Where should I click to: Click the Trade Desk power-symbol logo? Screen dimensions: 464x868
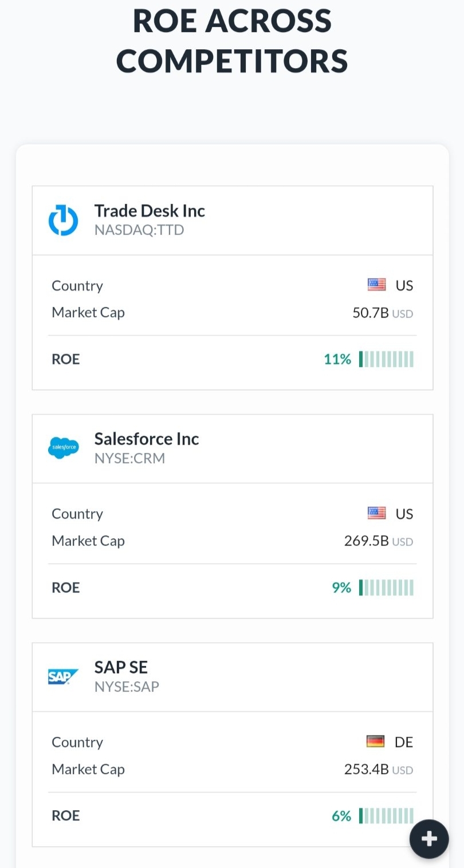coord(63,220)
